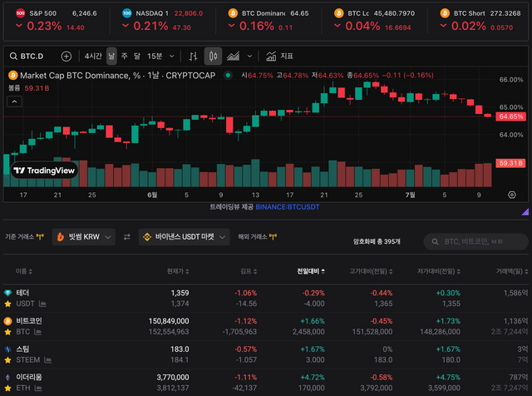532x396 pixels.
Task: Open the 바이낸스 USDT 마켓 dropdown
Action: 185,237
